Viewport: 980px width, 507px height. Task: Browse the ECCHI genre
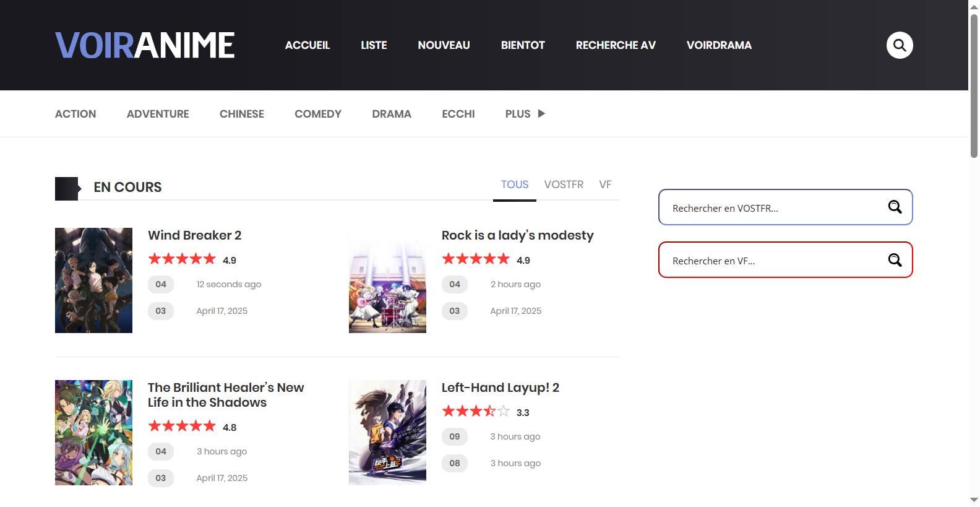click(x=458, y=114)
